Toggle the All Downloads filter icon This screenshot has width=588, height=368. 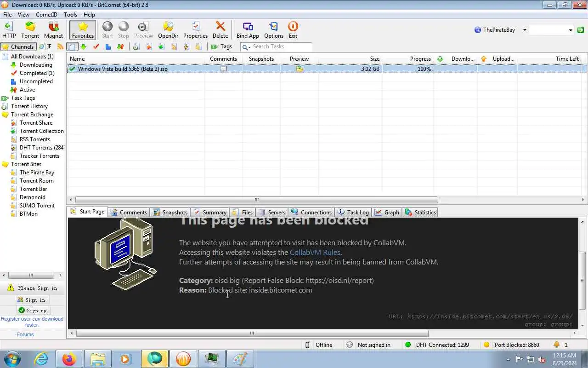[x=72, y=46]
